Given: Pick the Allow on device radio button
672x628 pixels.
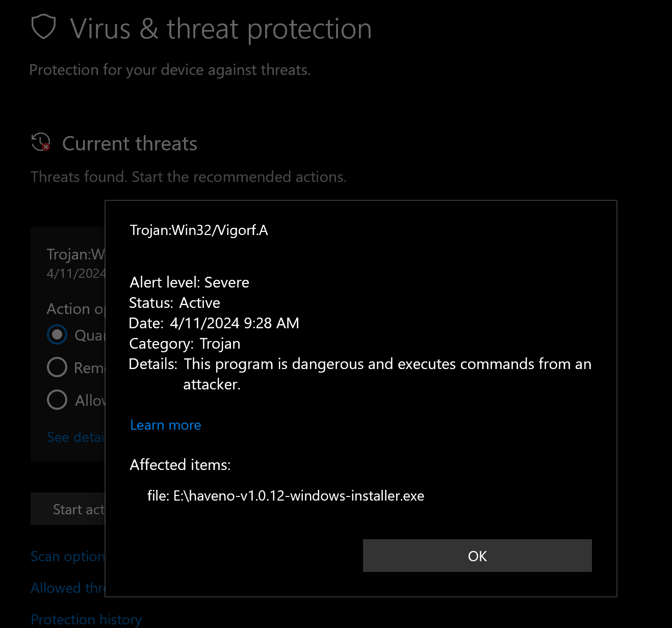Looking at the screenshot, I should click(x=57, y=400).
